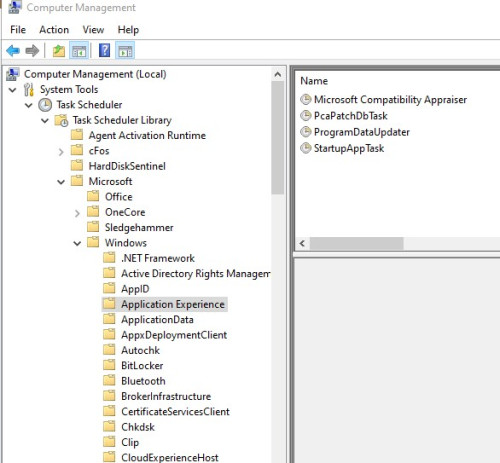
Task: Open the Action menu
Action: [54, 30]
